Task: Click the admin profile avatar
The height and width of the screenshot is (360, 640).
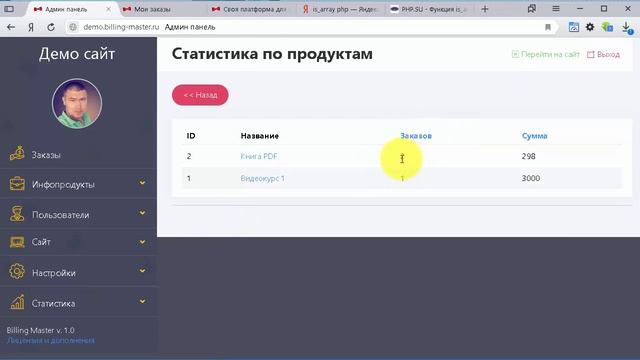Action: coord(77,103)
